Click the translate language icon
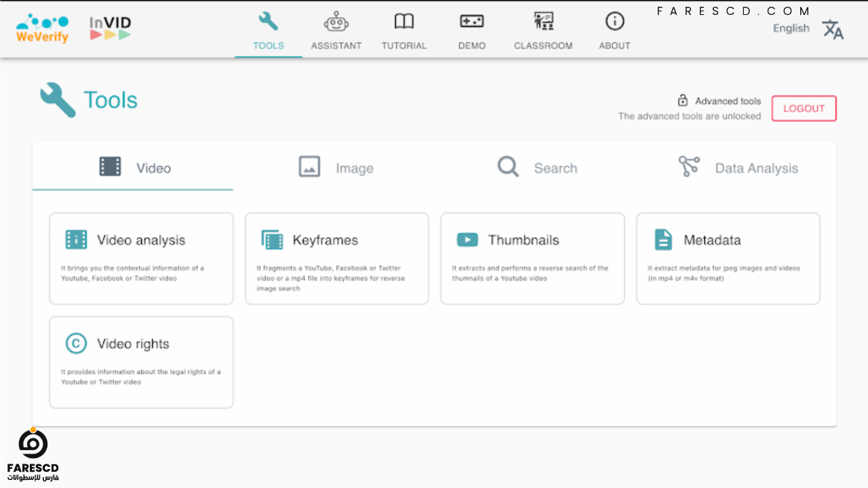 tap(833, 30)
